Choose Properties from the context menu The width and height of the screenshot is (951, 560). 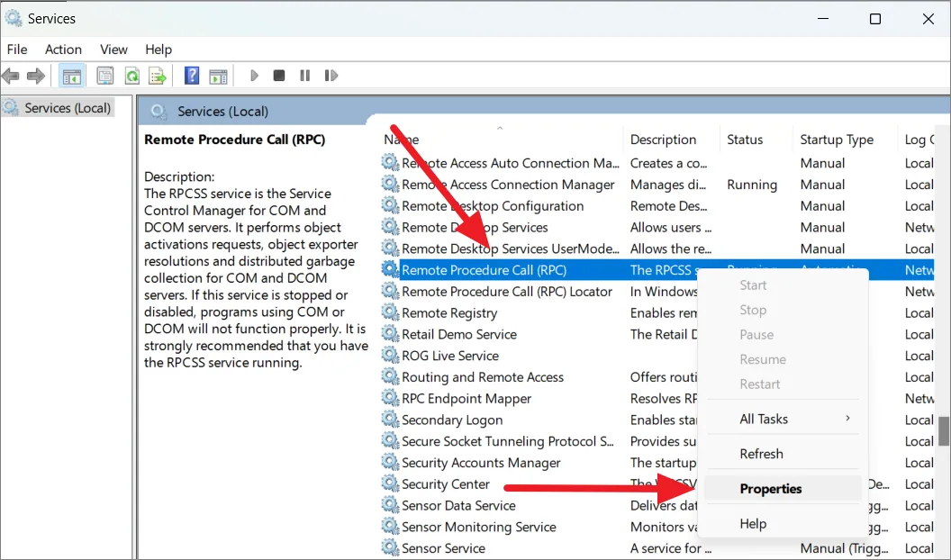click(771, 489)
